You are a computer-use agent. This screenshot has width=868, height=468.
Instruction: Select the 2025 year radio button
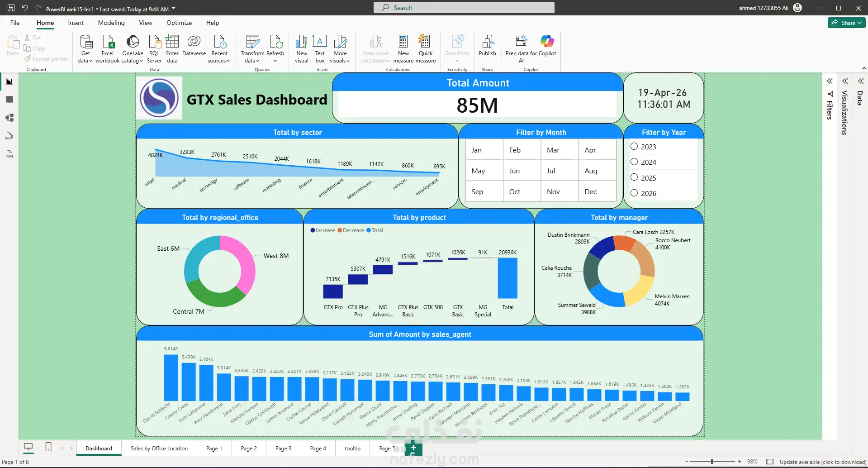tap(634, 177)
